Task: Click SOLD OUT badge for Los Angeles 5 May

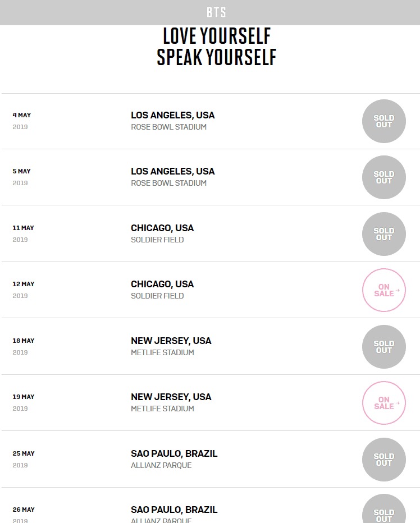Action: (384, 177)
